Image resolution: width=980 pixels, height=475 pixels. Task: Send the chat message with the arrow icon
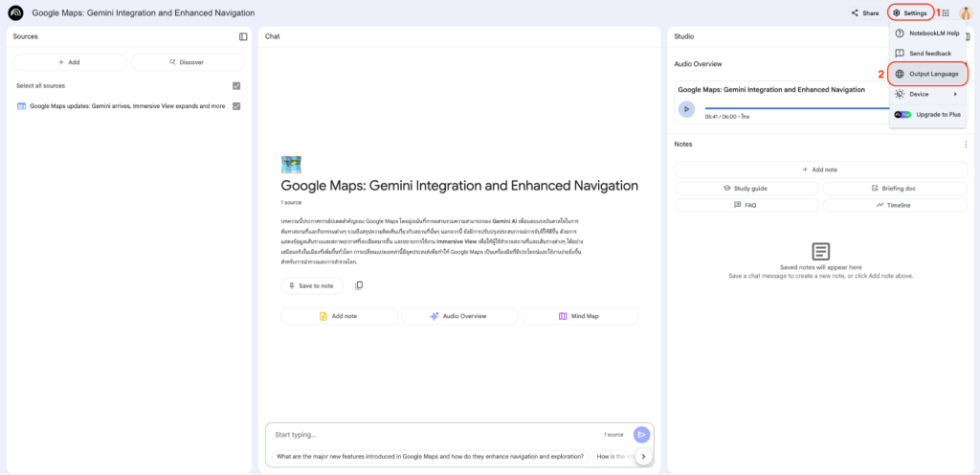pyautogui.click(x=642, y=435)
